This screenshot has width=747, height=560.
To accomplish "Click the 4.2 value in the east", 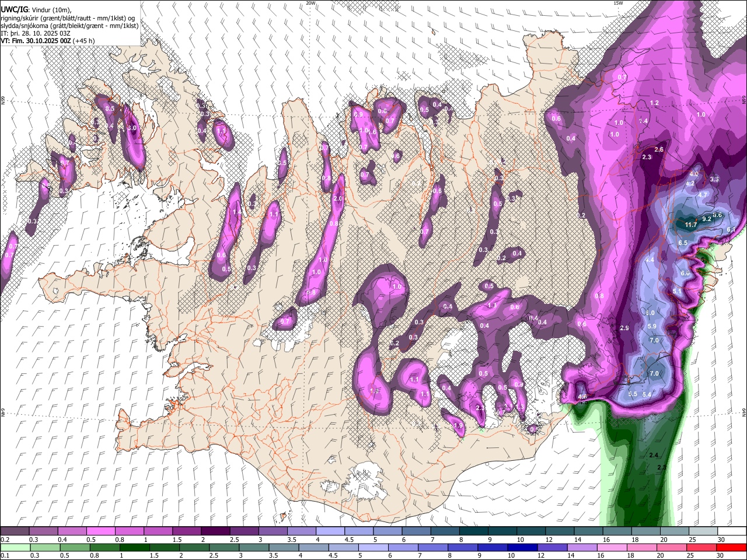I will coord(690,184).
